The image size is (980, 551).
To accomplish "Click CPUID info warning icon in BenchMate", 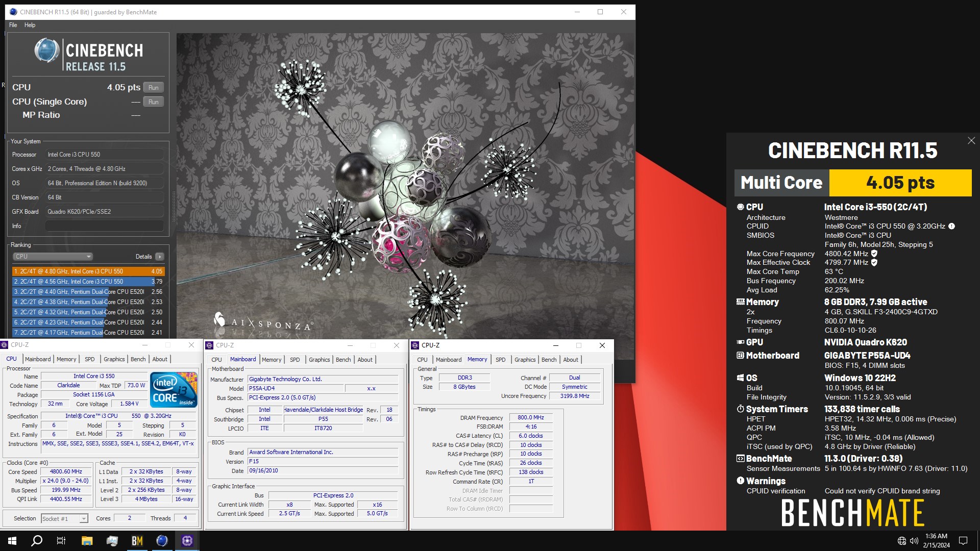I will click(951, 226).
